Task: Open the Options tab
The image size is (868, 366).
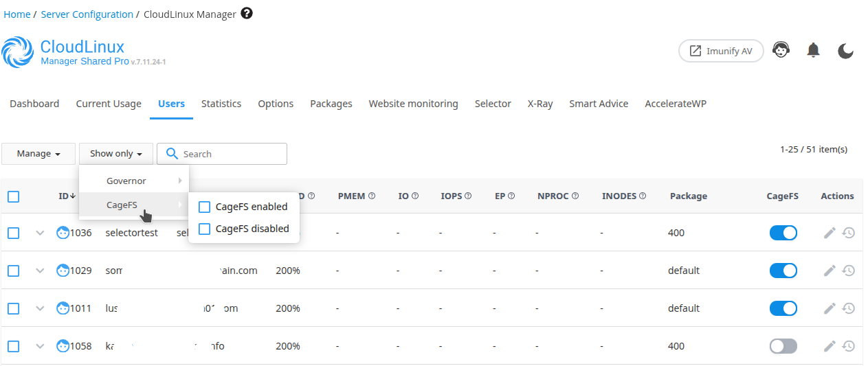Action: [x=276, y=104]
